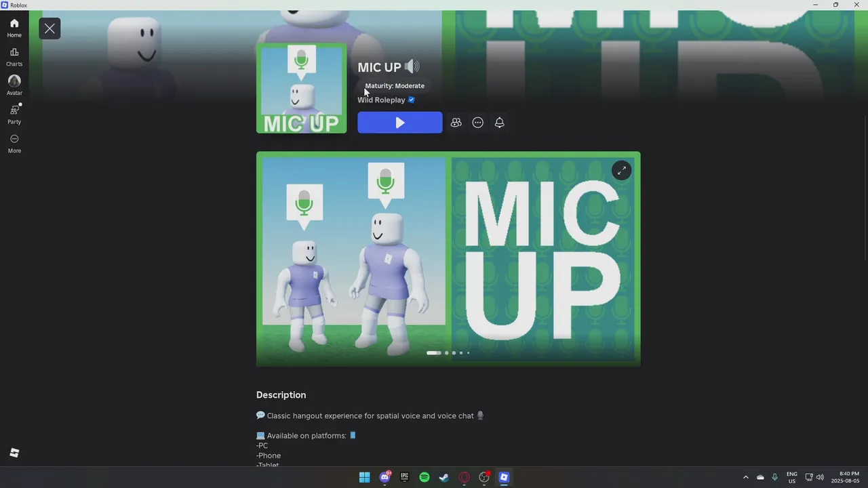Screen dimensions: 868x488
Task: Open the Avatar section in the sidebar
Action: pyautogui.click(x=14, y=85)
